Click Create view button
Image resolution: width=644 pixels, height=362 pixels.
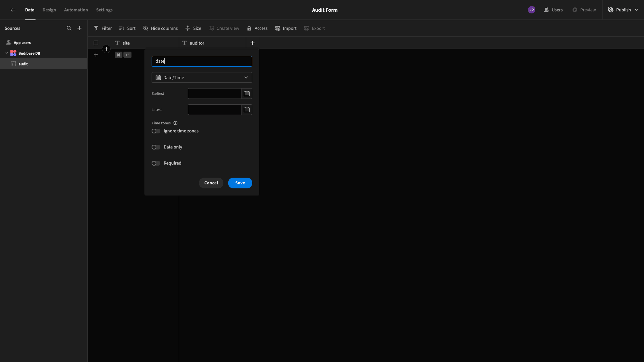click(224, 28)
